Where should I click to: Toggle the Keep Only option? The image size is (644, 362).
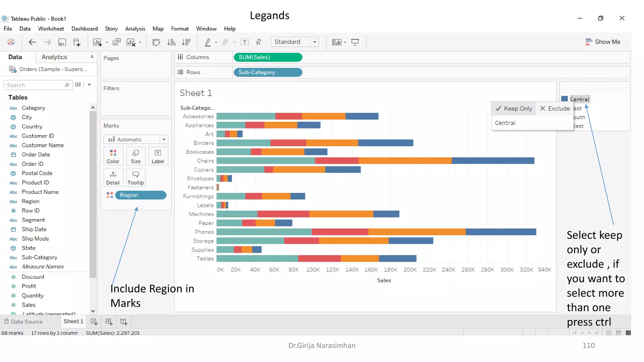(x=514, y=108)
